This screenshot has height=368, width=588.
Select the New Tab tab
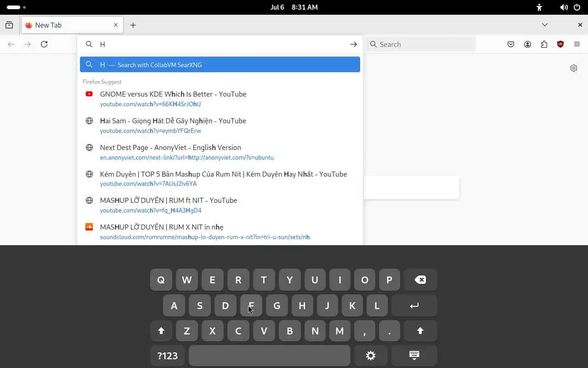72,25
